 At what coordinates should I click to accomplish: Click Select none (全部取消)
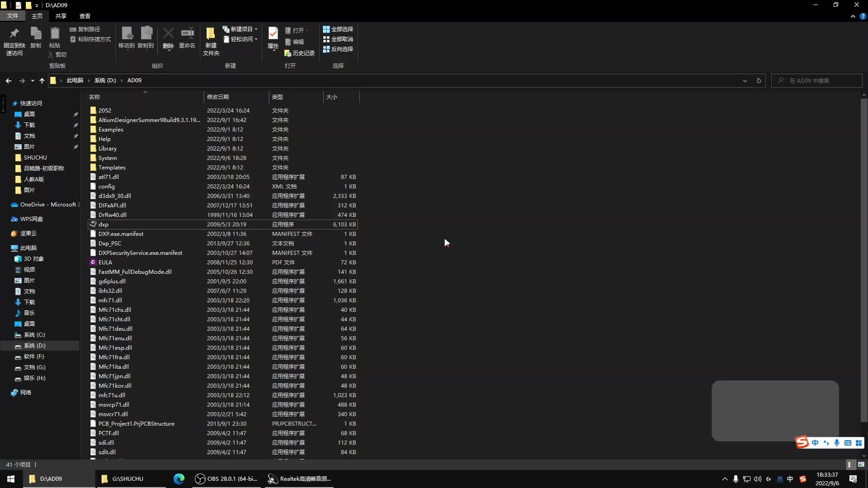(x=338, y=39)
